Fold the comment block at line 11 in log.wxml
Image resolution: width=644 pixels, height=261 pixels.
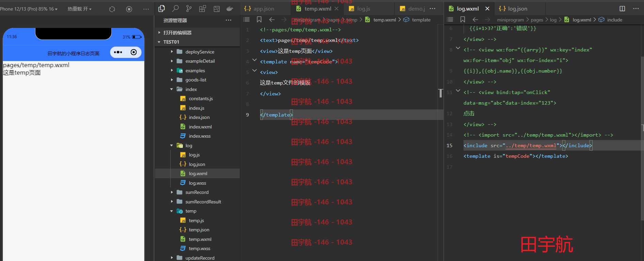458,91
